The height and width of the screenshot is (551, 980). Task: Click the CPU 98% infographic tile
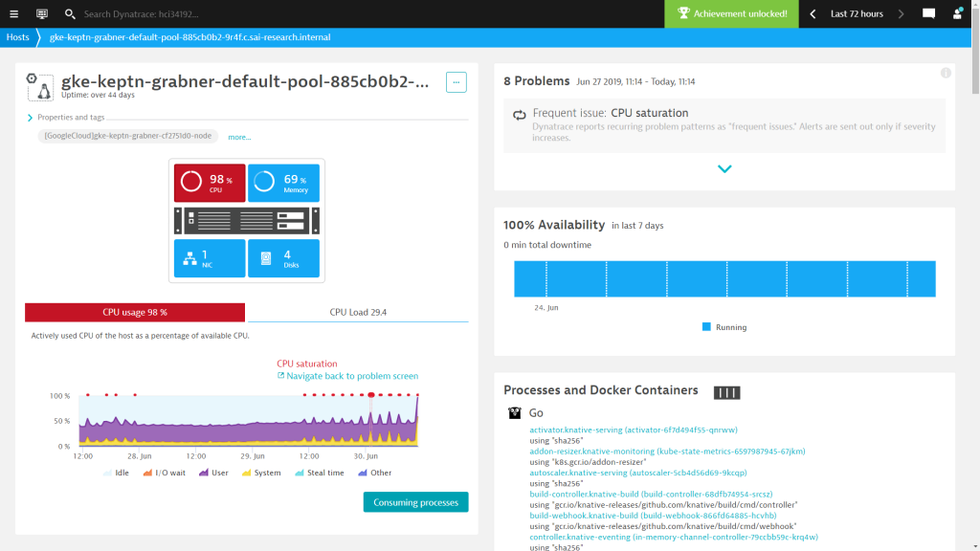(209, 182)
